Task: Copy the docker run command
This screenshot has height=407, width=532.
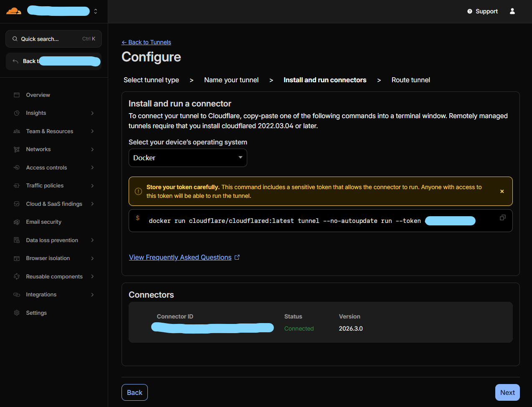Action: pyautogui.click(x=502, y=217)
